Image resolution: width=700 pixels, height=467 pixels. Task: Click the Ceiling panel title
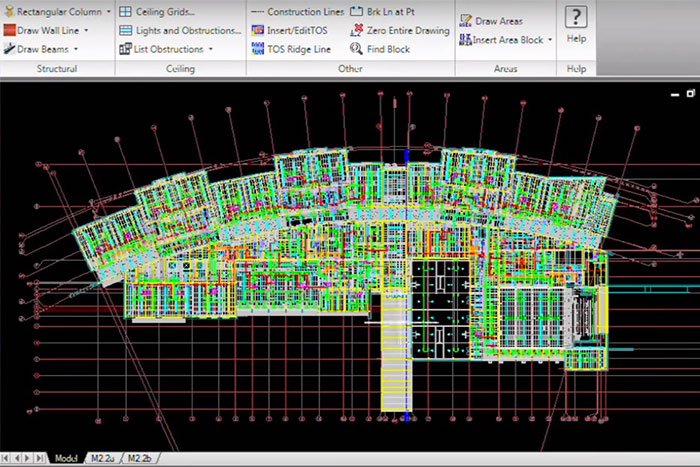click(180, 69)
